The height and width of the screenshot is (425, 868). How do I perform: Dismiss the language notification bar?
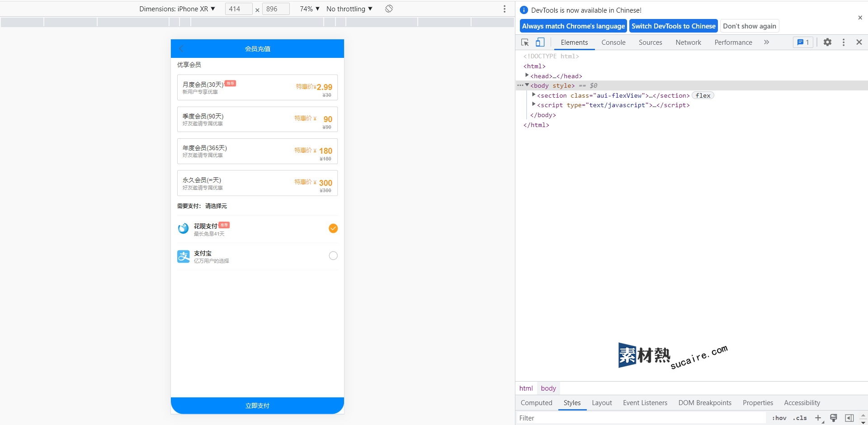860,18
